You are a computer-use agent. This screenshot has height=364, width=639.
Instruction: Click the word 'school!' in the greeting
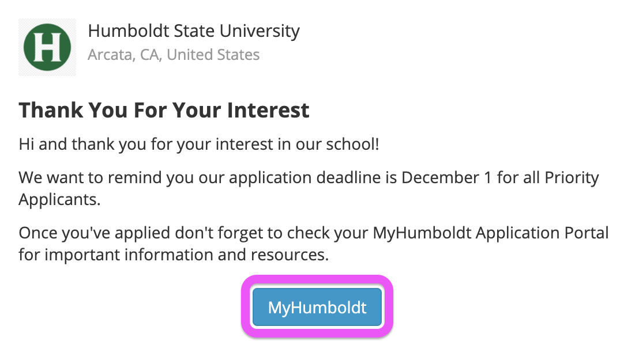[x=352, y=144]
